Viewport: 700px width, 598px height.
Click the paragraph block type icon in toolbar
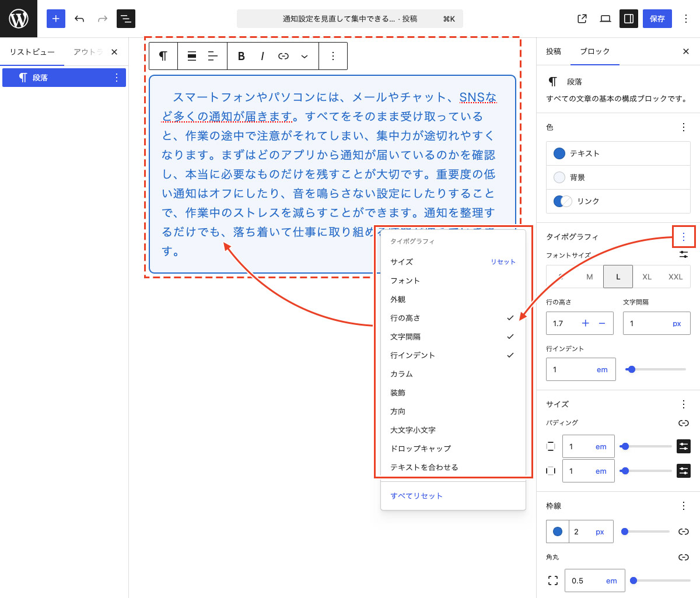click(x=163, y=56)
